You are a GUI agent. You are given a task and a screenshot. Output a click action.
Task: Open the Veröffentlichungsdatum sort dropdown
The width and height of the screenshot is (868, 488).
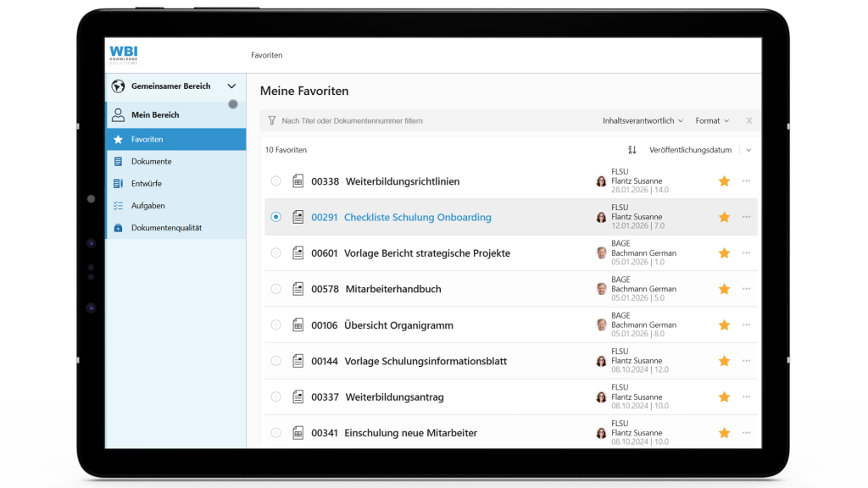click(748, 150)
